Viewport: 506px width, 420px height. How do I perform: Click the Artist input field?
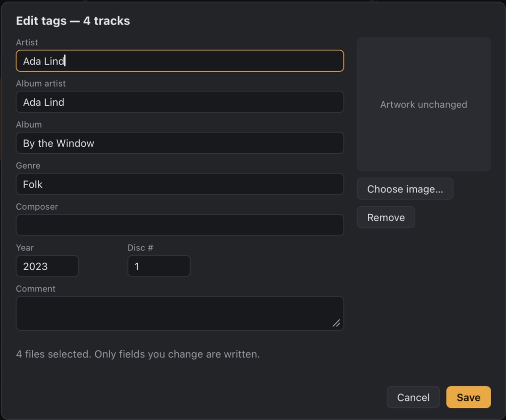click(x=180, y=61)
